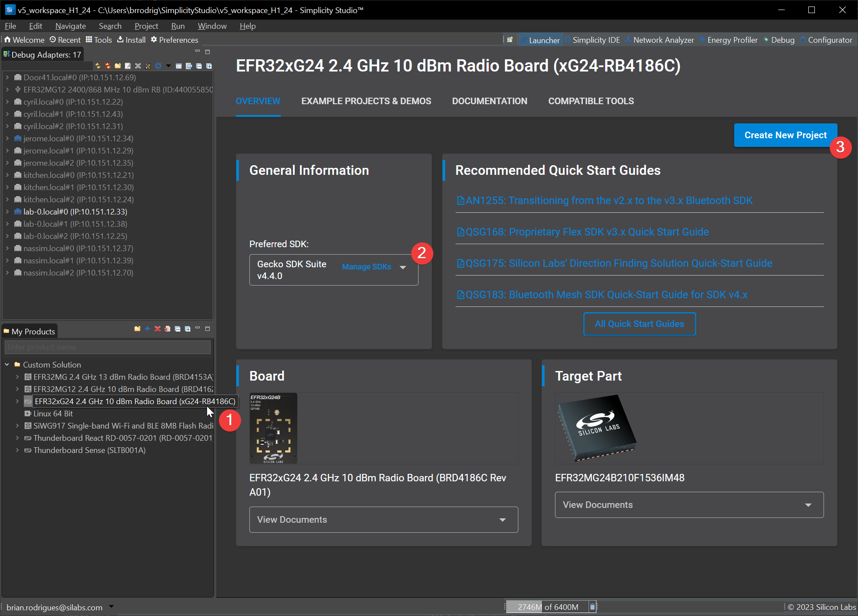
Task: Open the Configurator perspective
Action: [x=826, y=40]
